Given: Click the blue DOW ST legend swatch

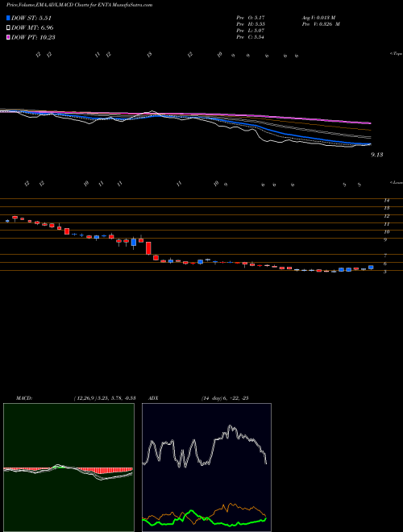Looking at the screenshot, I should [x=8, y=18].
